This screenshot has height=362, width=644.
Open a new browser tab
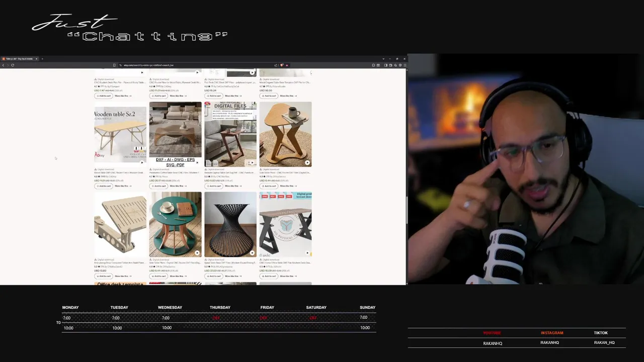click(42, 59)
